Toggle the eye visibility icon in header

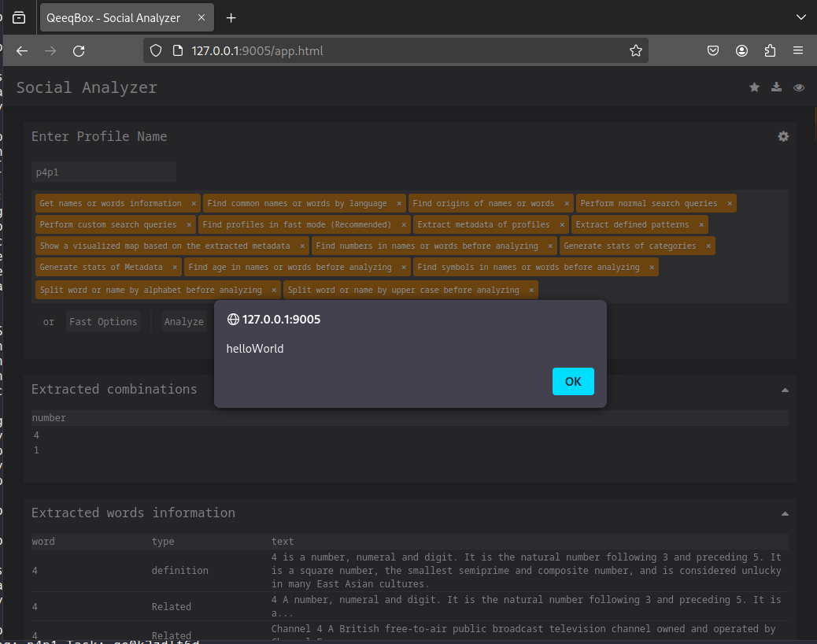(799, 87)
